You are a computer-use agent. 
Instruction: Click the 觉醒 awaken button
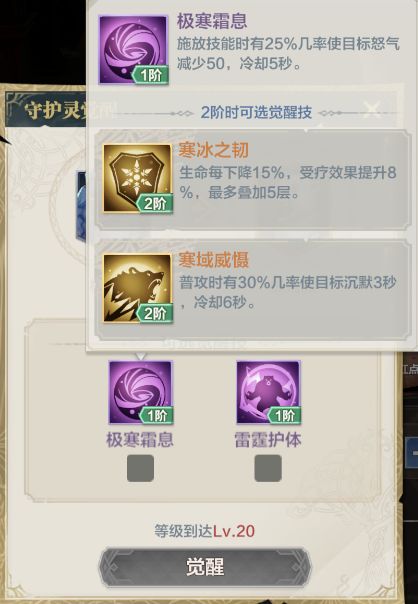(x=205, y=567)
